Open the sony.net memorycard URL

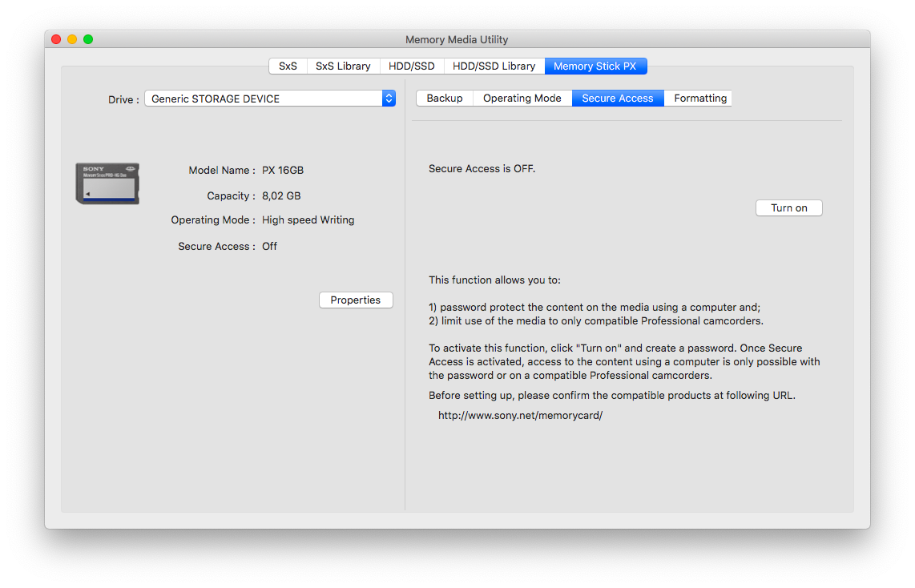pyautogui.click(x=521, y=415)
